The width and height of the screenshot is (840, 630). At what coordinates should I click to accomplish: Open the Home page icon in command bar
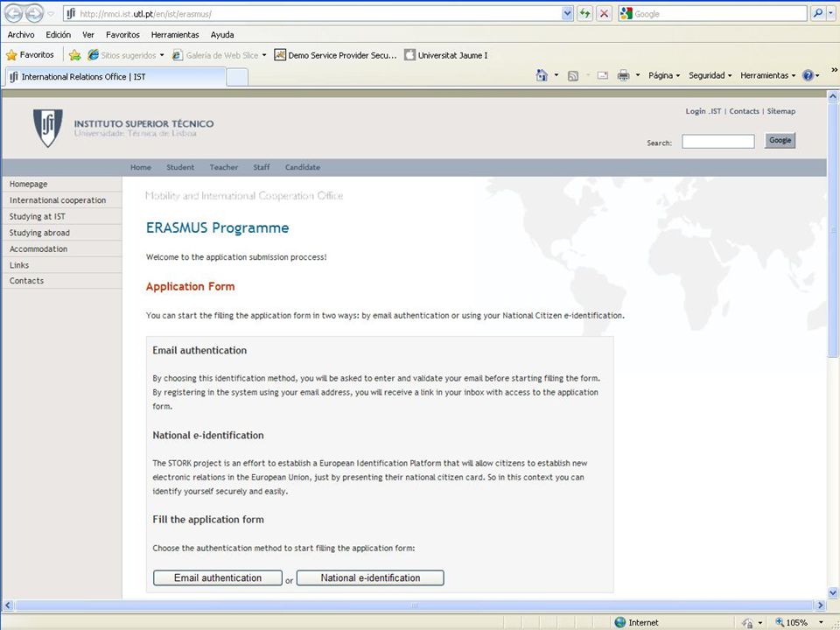[542, 75]
